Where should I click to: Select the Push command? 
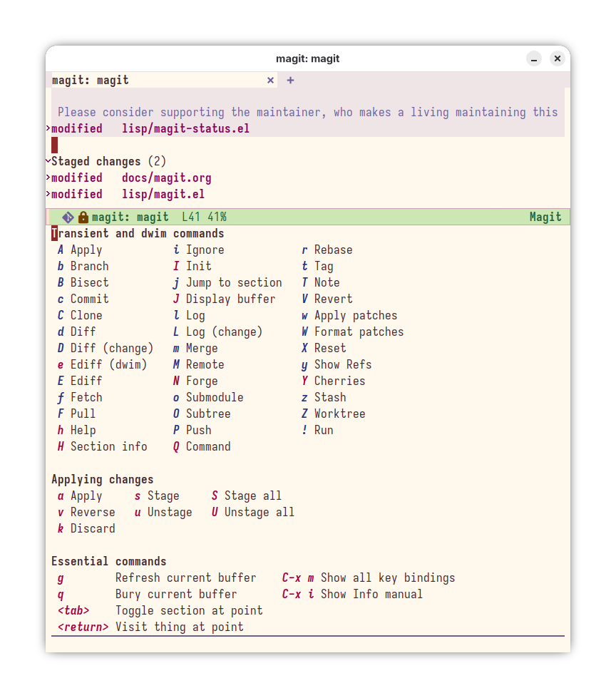pyautogui.click(x=192, y=431)
